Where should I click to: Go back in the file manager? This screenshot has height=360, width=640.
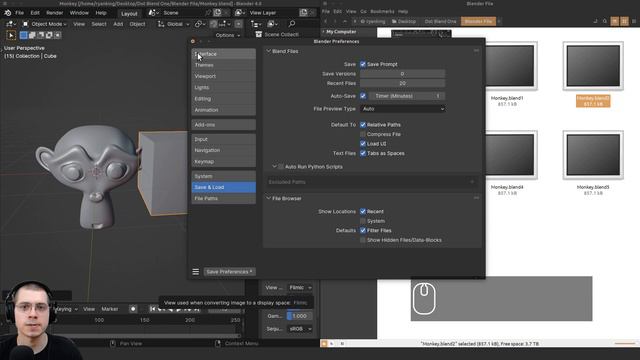[x=326, y=21]
